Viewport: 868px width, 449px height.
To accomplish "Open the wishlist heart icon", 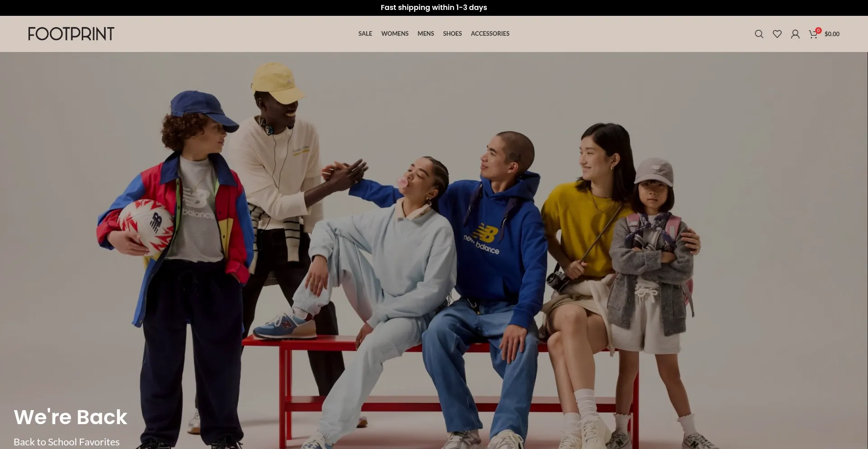I will point(777,34).
